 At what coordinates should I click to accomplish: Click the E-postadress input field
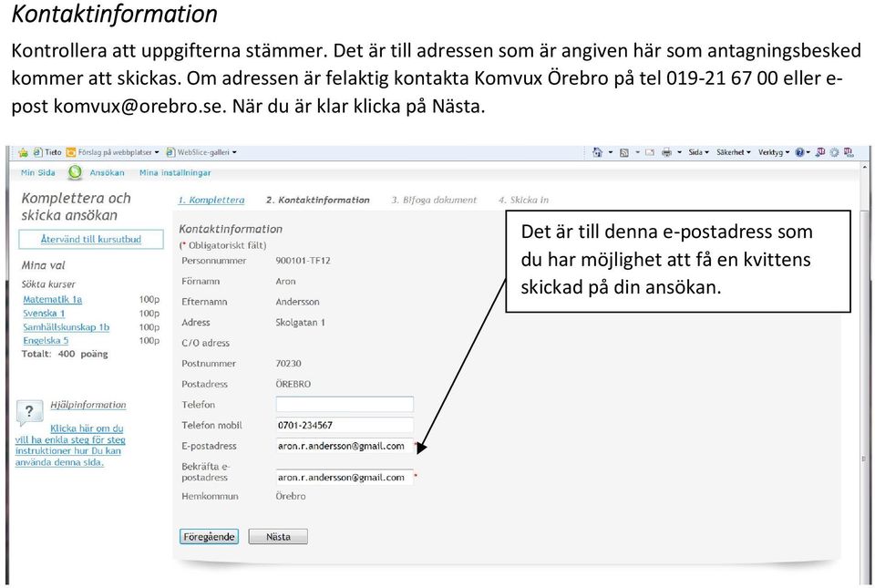point(345,446)
